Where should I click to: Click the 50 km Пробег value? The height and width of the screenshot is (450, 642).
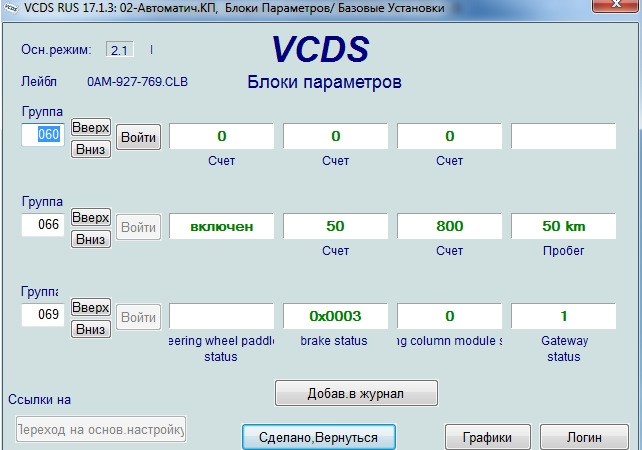coord(563,226)
